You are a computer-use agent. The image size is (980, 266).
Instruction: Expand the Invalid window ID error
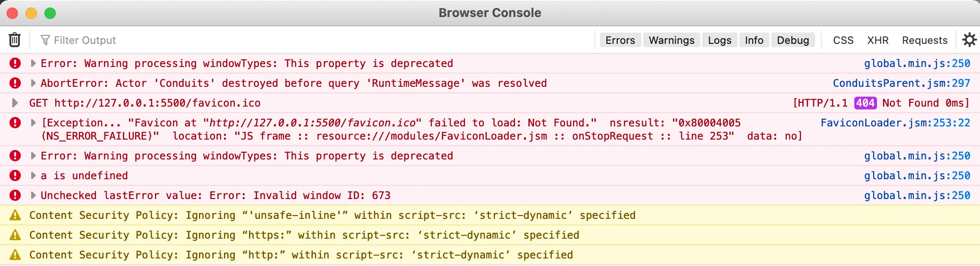click(33, 195)
